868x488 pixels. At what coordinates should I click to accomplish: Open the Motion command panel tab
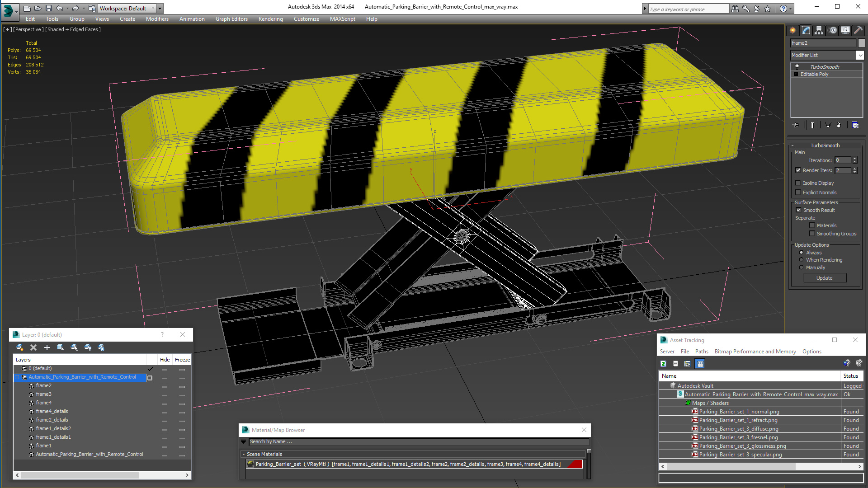[x=833, y=30]
